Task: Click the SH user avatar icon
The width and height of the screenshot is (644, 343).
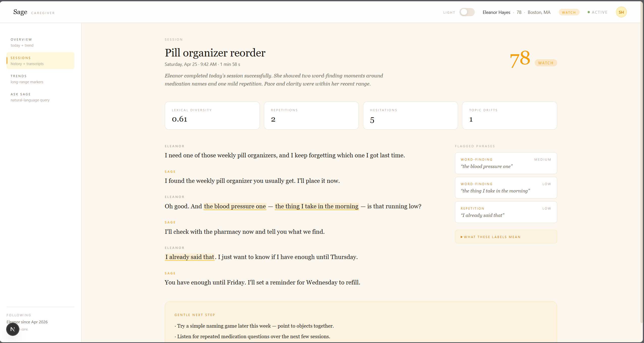Action: (621, 12)
